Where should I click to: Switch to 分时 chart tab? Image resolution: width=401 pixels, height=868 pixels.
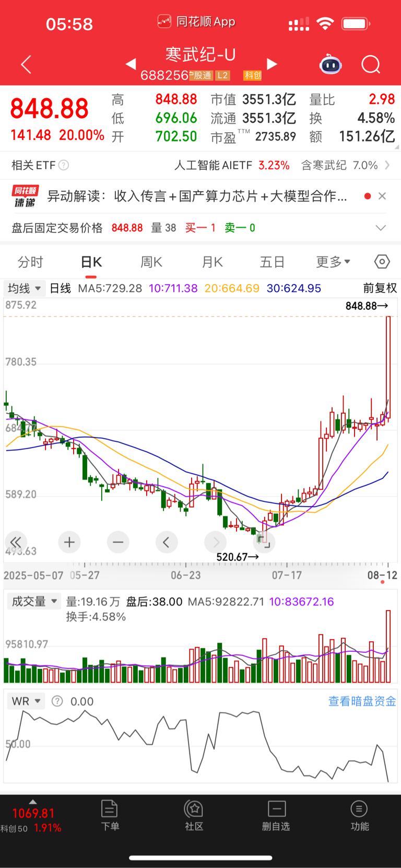30,262
